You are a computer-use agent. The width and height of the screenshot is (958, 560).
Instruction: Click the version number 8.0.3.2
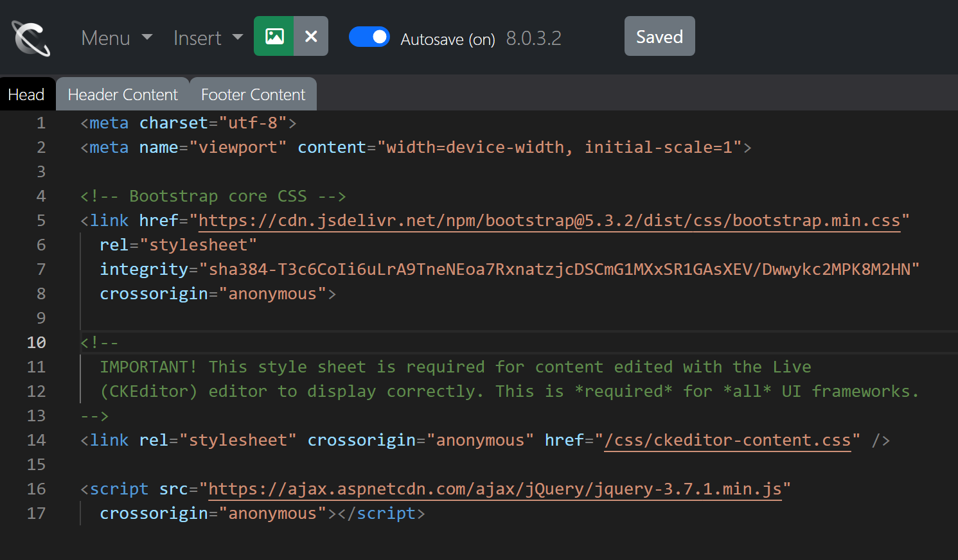533,38
